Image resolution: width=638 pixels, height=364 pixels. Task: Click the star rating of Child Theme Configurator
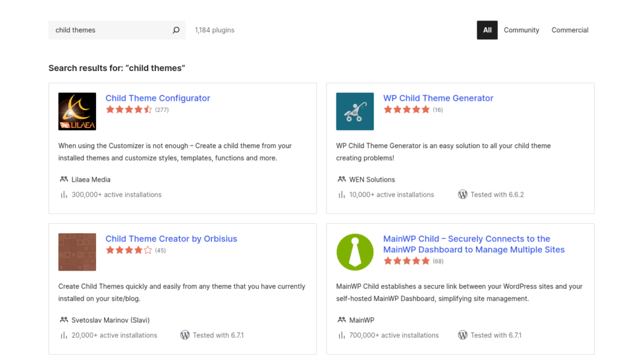(129, 110)
